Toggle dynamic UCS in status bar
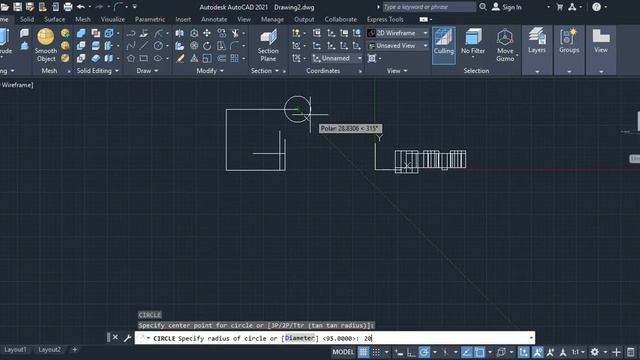Viewport: 640px width, 360px height. point(524,352)
